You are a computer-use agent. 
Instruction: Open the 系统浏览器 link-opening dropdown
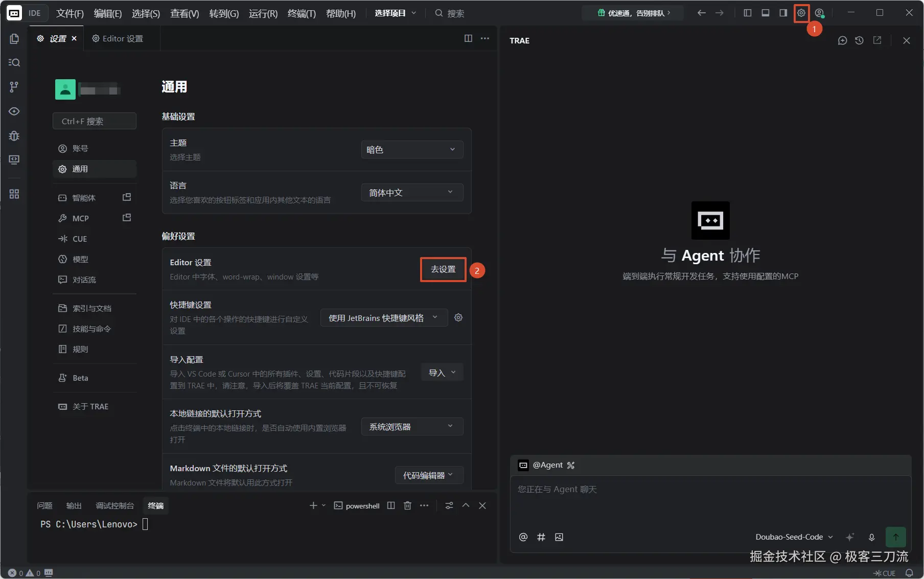coord(412,427)
